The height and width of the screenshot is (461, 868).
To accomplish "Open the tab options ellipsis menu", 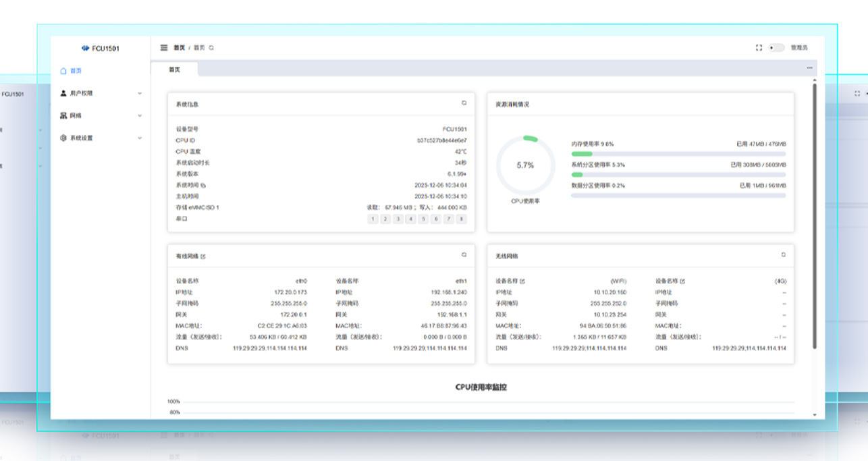I will point(809,68).
